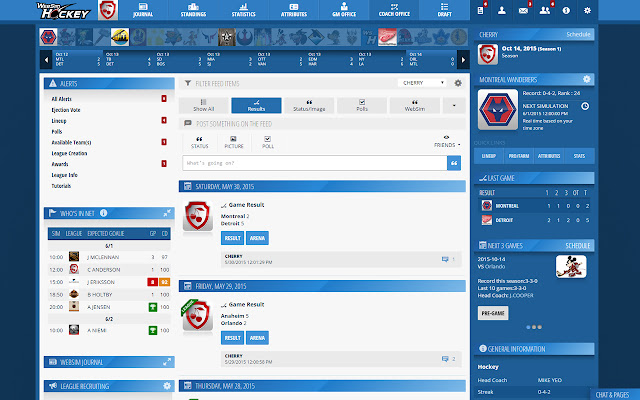Expand more feed filter options arrow

point(454,105)
